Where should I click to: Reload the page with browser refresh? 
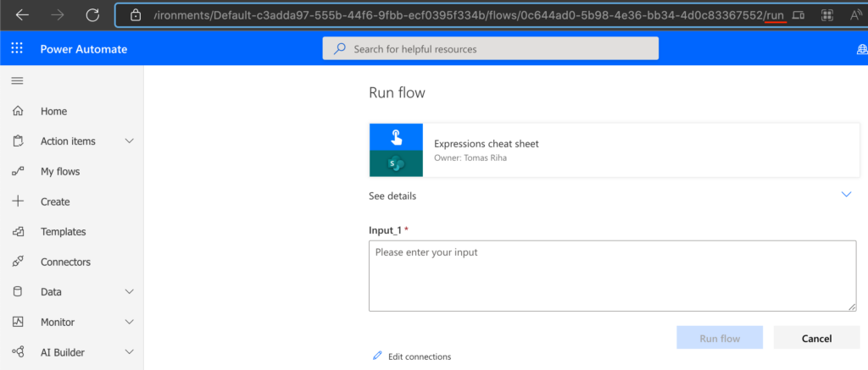92,15
